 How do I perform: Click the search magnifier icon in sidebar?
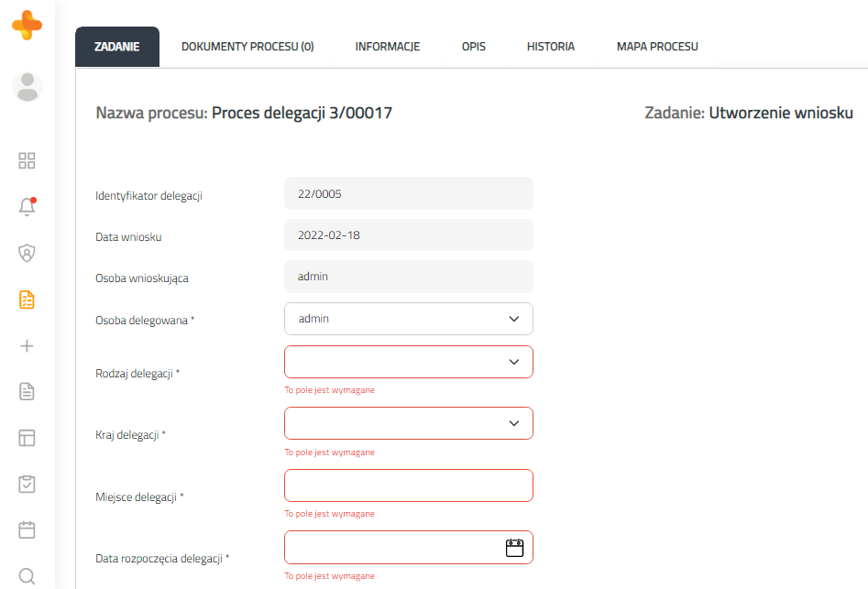(27, 575)
